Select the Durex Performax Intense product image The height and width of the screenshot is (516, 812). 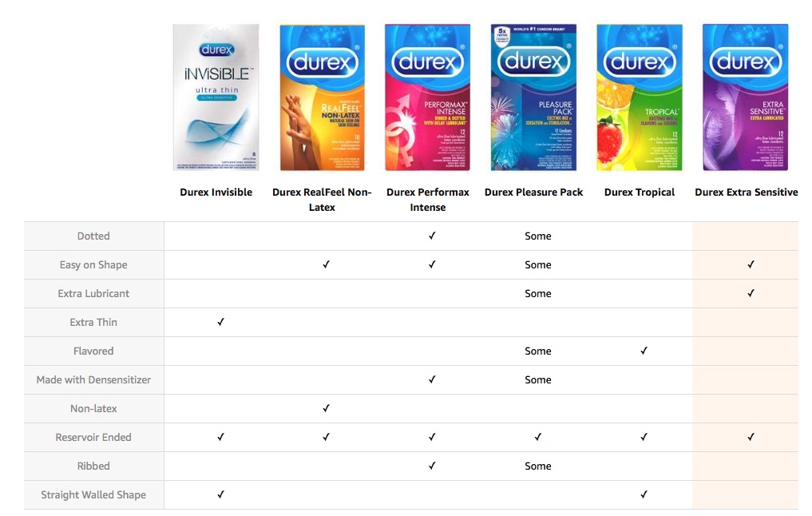tap(428, 97)
